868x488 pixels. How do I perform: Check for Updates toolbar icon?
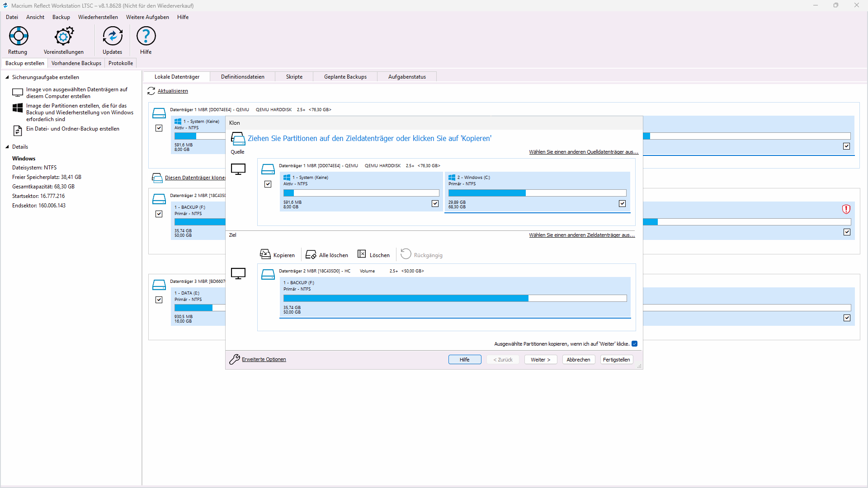tap(113, 36)
